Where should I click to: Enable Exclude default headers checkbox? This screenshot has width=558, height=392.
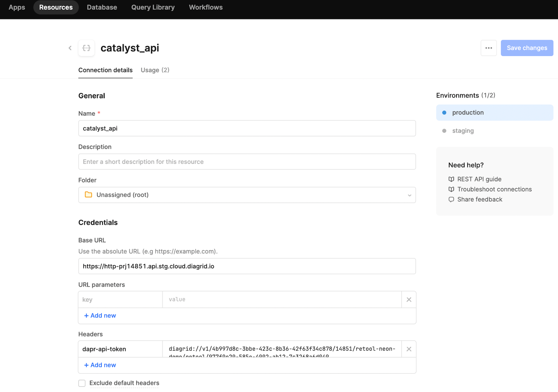coord(82,383)
